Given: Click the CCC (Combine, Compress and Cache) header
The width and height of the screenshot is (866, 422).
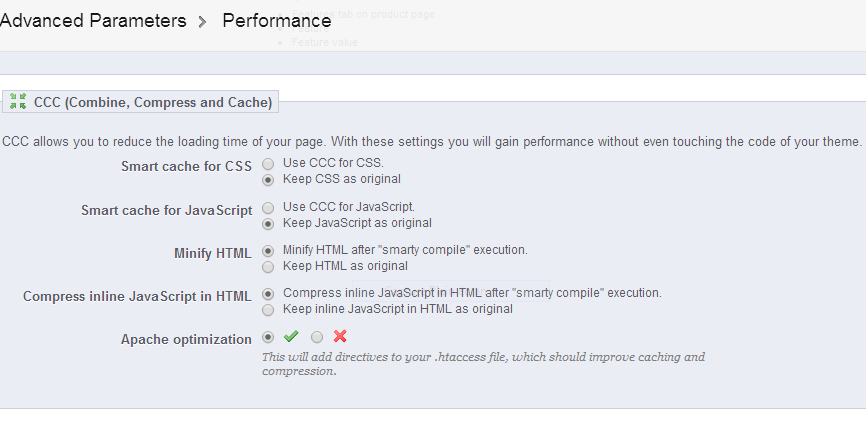Looking at the screenshot, I should (x=152, y=102).
